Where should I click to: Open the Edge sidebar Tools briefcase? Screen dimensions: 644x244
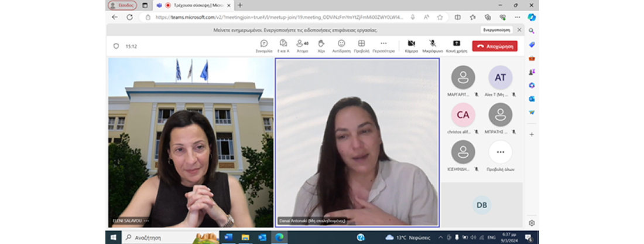pyautogui.click(x=532, y=58)
